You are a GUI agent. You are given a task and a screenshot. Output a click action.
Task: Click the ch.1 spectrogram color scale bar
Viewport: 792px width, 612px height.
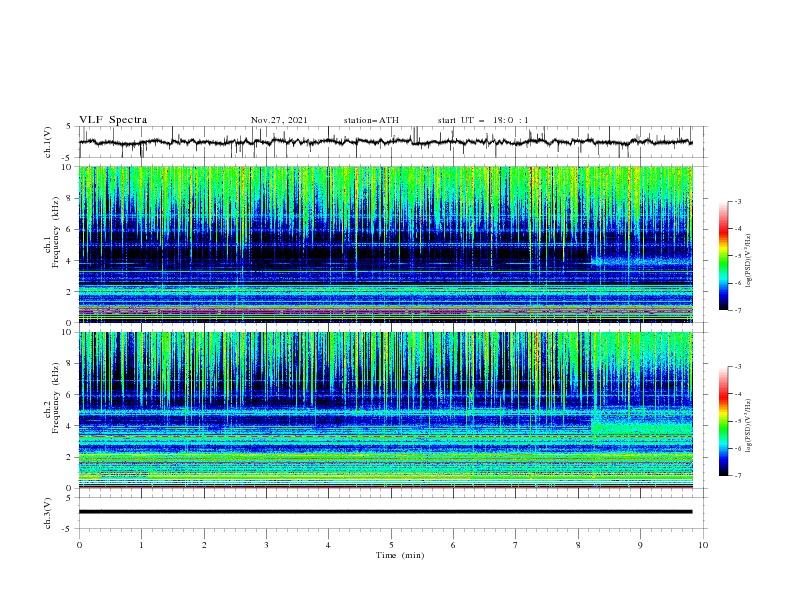tap(724, 256)
